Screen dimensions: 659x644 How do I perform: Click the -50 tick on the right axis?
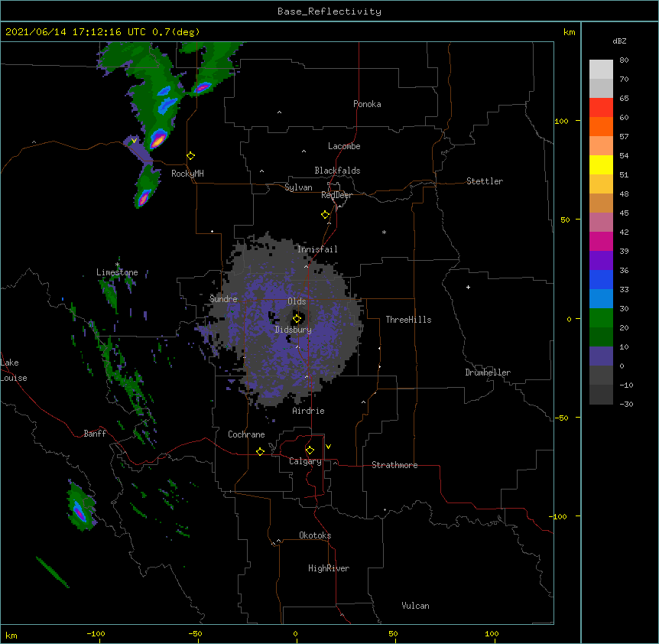561,418
